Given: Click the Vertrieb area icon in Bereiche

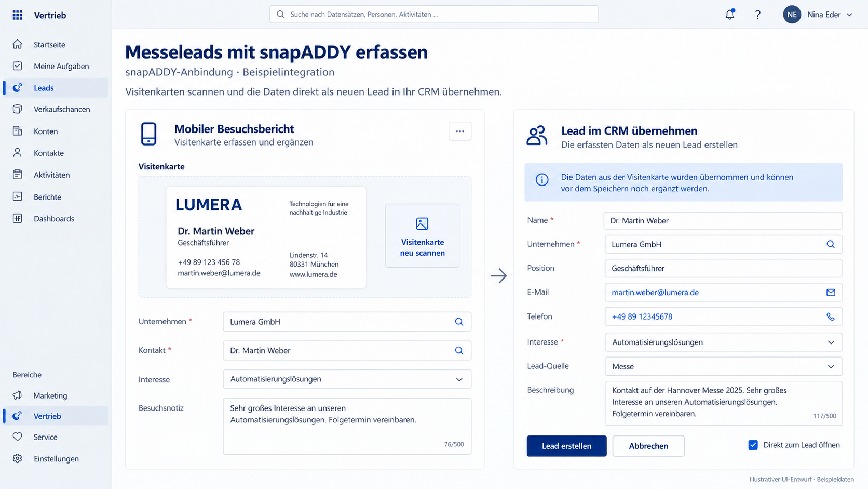Looking at the screenshot, I should click(18, 416).
